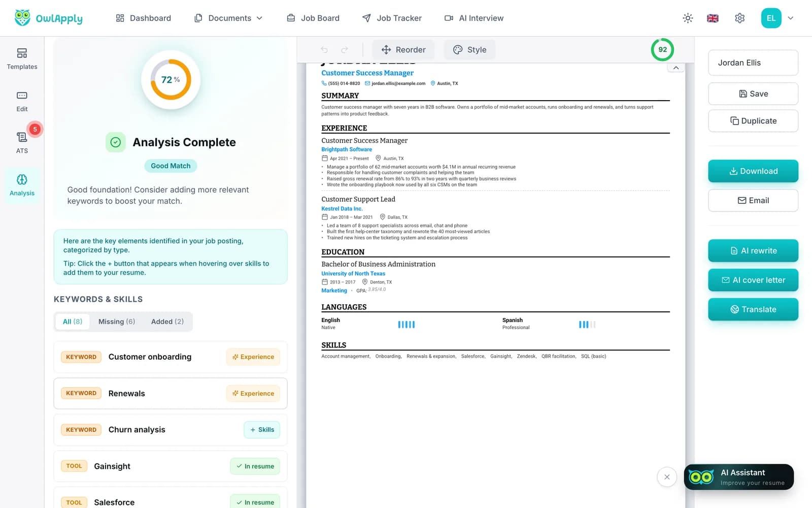Click the AI cover letter button

(753, 280)
